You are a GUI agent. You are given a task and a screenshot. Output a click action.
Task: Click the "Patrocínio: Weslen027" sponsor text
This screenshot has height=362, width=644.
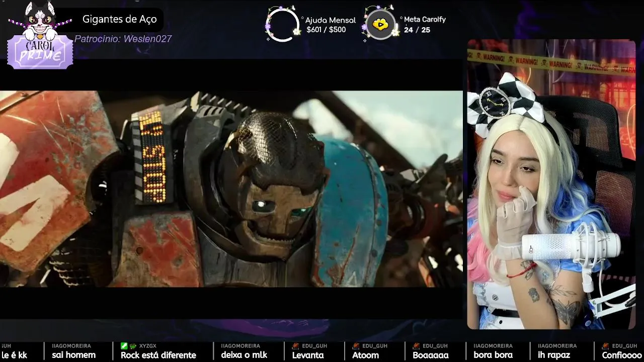pos(123,39)
